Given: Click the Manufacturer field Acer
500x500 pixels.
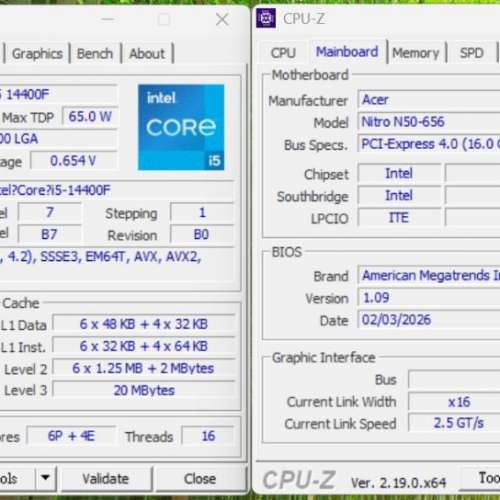Looking at the screenshot, I should [429, 100].
